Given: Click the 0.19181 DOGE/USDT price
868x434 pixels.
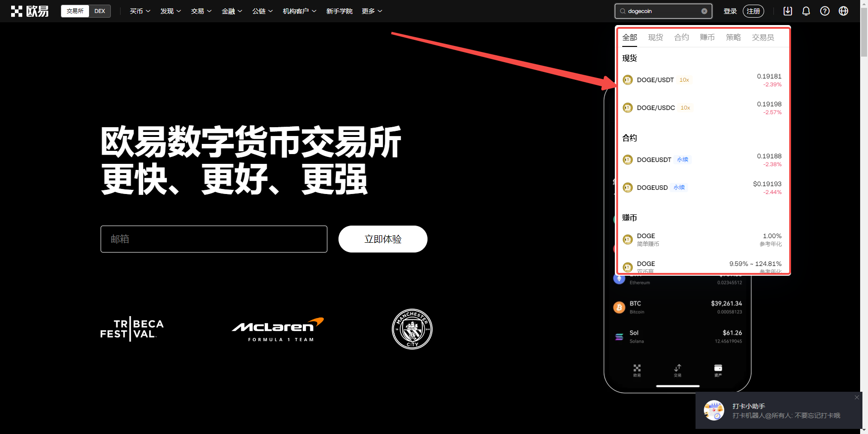Looking at the screenshot, I should pyautogui.click(x=769, y=76).
